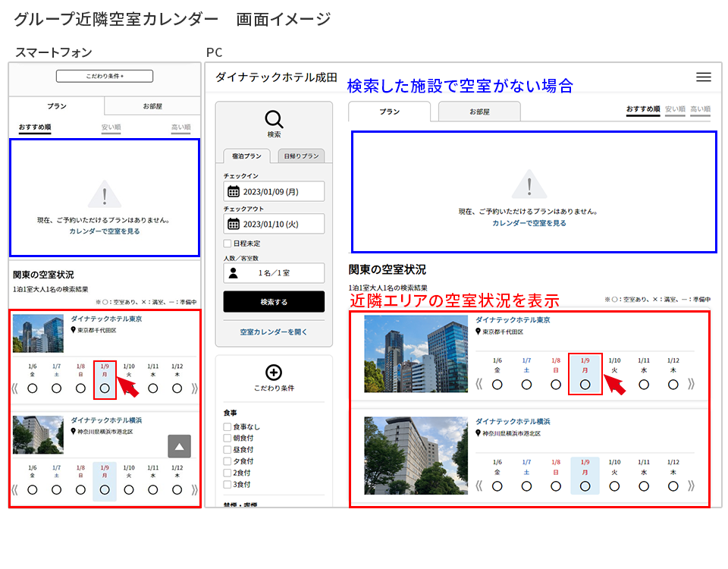Image resolution: width=728 pixels, height=569 pixels.
Task: Go to previous dates for Tokyo hotel, smartphone
Action: (x=14, y=388)
